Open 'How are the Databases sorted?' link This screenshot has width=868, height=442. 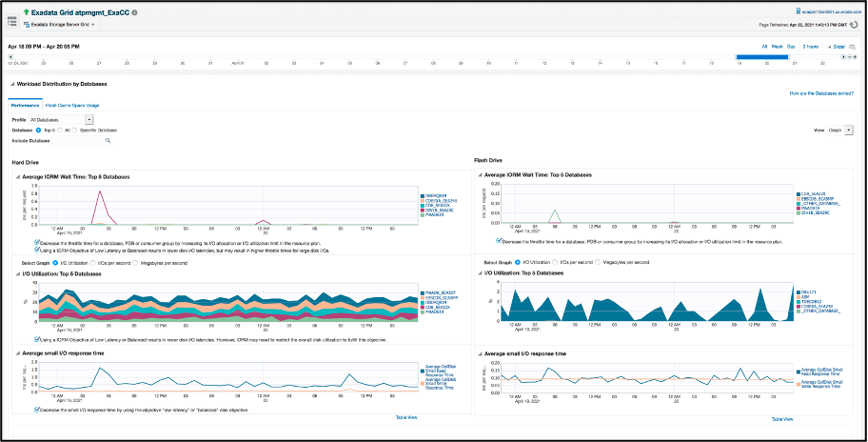click(821, 94)
